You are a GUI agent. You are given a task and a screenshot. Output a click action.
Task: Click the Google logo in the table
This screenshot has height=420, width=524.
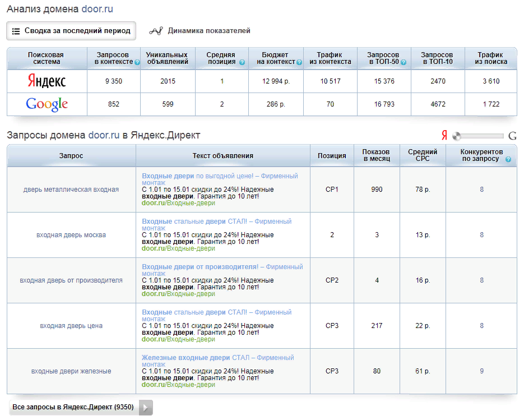47,104
